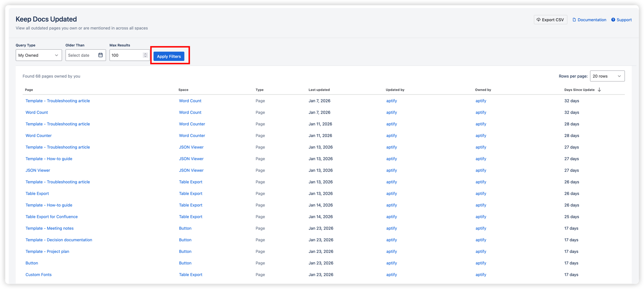Viewport: 644px width, 289px height.
Task: Click the Documentation page icon
Action: coord(574,20)
